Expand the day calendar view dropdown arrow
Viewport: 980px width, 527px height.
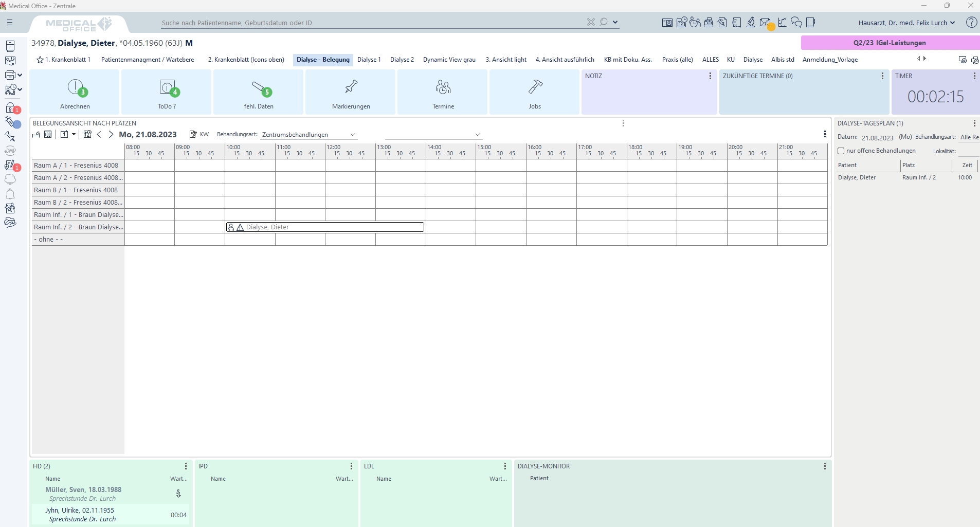74,134
